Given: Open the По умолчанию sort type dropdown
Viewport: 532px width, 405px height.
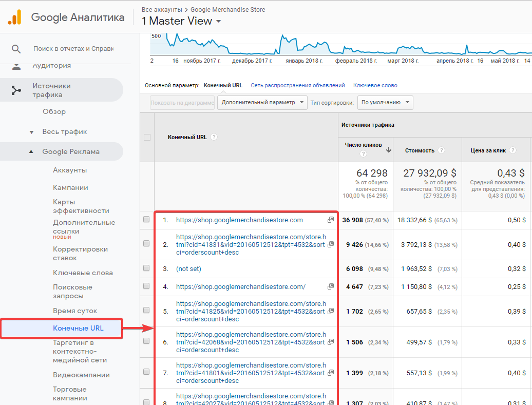Looking at the screenshot, I should tap(385, 103).
